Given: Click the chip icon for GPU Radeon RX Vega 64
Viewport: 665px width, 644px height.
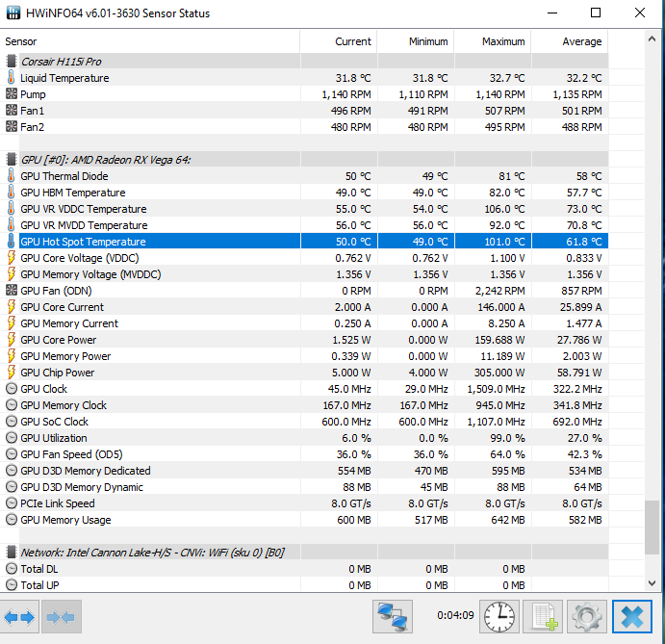Looking at the screenshot, I should point(12,159).
